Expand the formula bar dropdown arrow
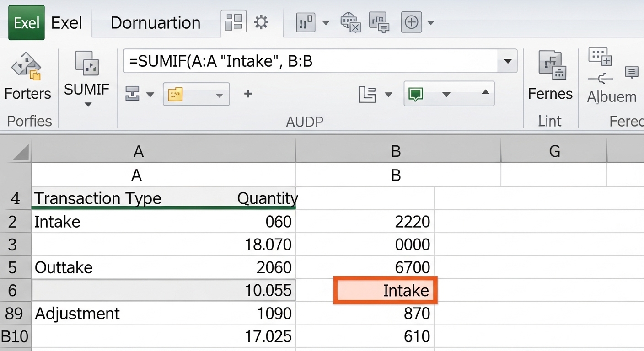Viewport: 644px width, 351px height. coord(507,61)
